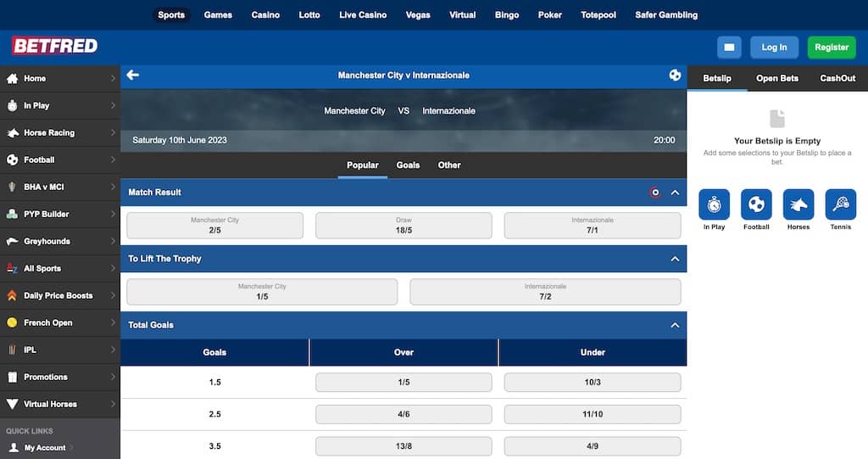Open the envelope messages icon

(729, 48)
